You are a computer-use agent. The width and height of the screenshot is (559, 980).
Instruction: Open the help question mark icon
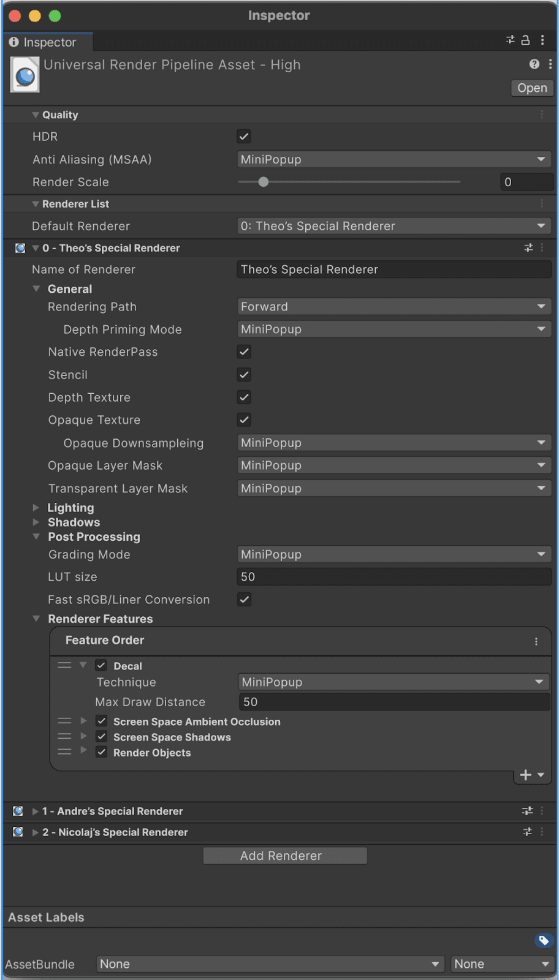pos(534,64)
